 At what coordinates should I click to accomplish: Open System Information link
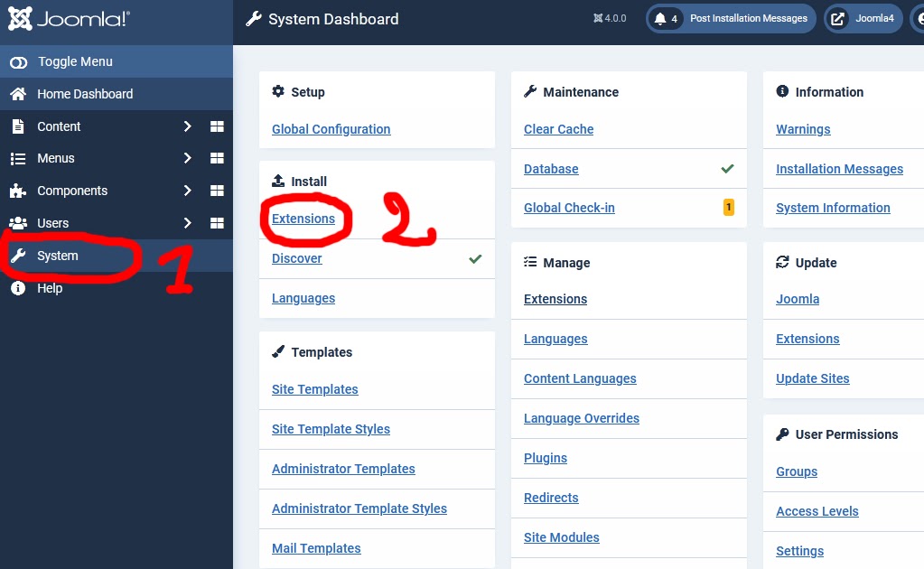[834, 208]
